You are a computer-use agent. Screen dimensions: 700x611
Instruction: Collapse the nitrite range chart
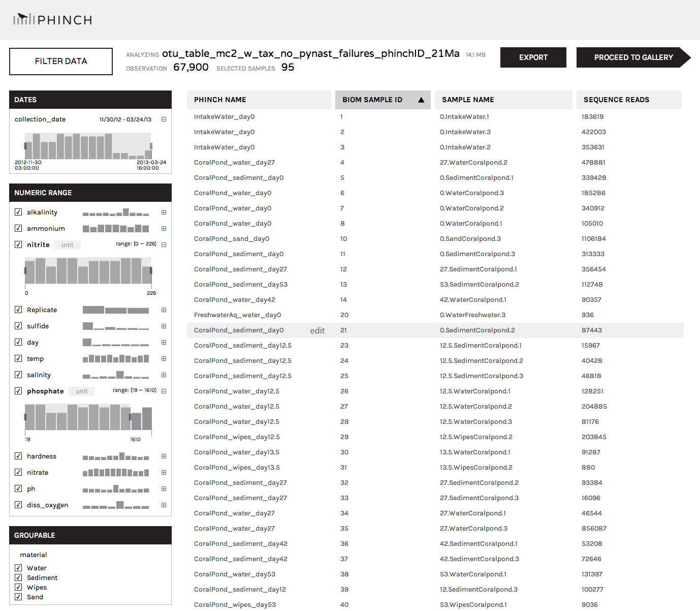tap(164, 245)
